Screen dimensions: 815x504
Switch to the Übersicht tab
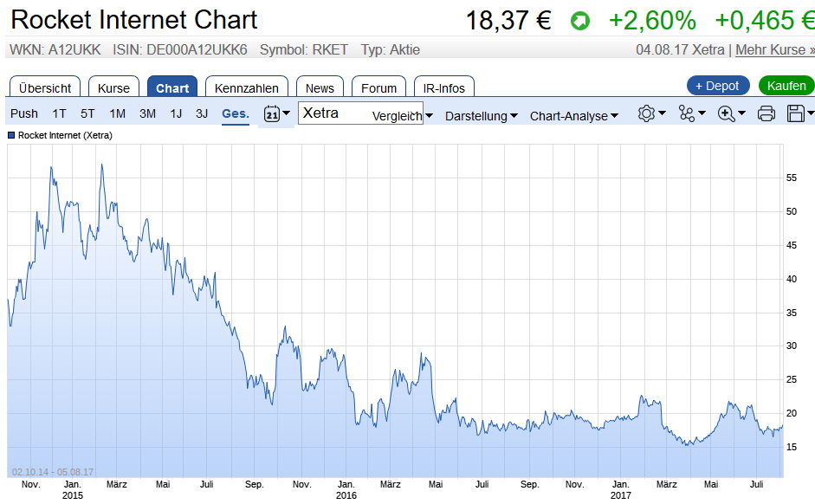[x=45, y=87]
